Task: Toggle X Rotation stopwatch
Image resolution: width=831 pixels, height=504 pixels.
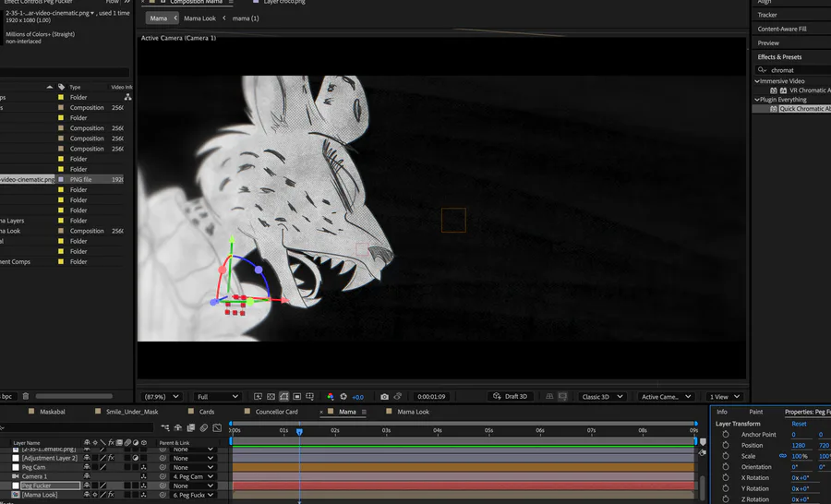Action: [726, 477]
